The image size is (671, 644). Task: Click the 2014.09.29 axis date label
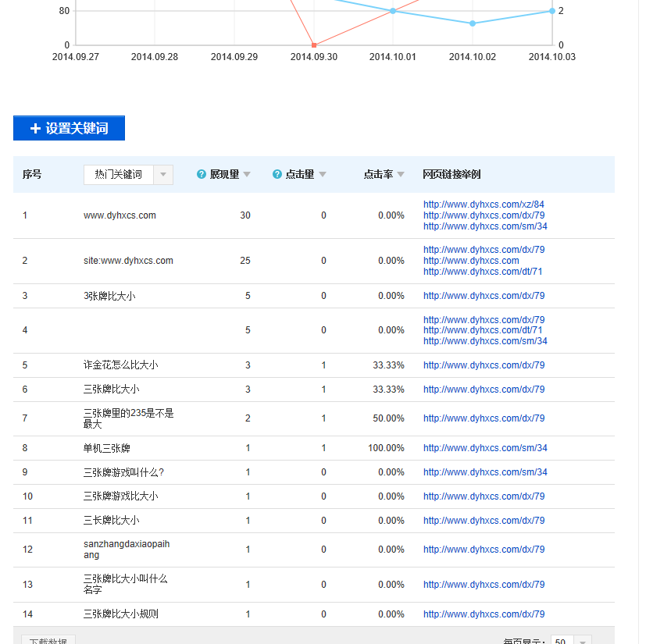click(234, 57)
